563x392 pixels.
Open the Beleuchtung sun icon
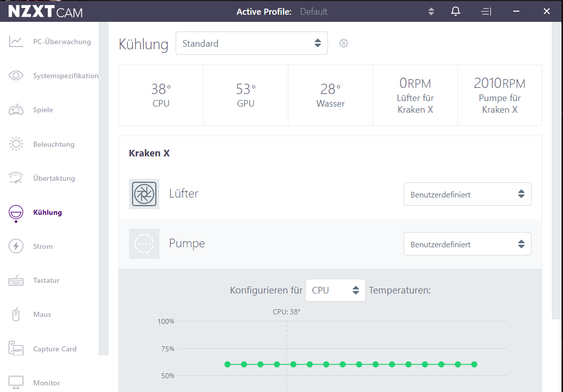[x=16, y=144]
